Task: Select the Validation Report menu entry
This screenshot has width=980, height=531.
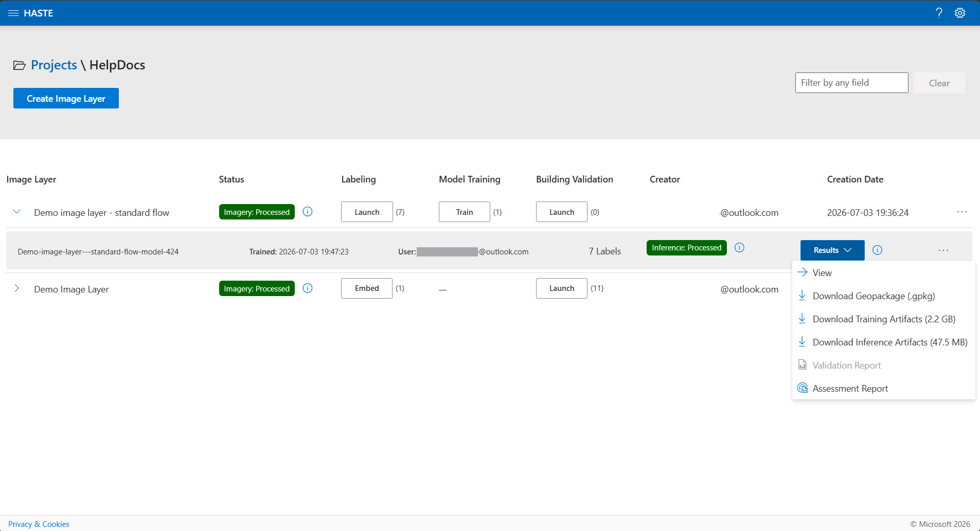Action: [x=883, y=365]
